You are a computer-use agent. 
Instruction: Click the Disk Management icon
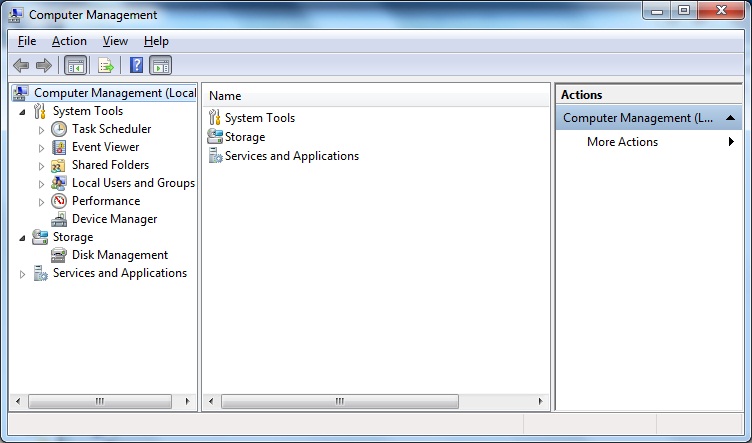(x=59, y=255)
